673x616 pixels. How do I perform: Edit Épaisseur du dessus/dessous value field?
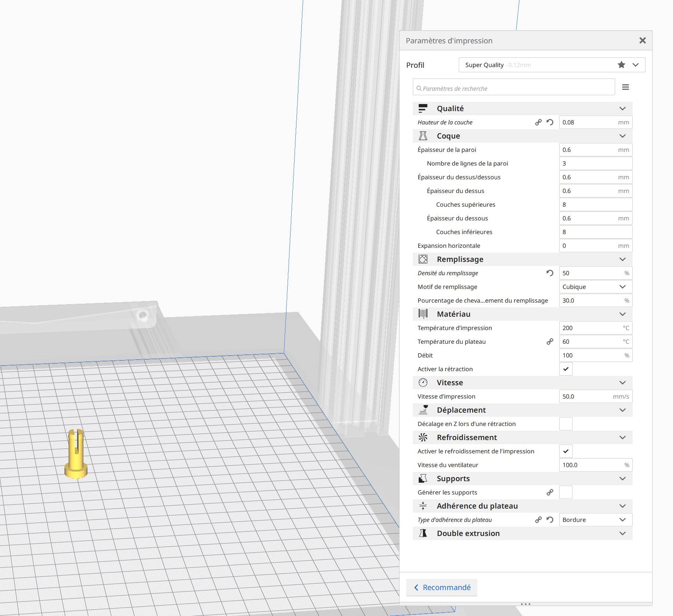596,177
